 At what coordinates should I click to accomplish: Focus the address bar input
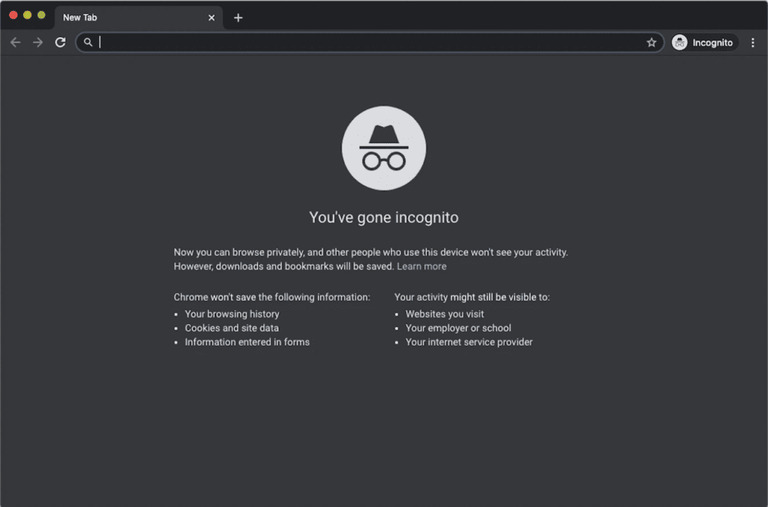point(370,42)
